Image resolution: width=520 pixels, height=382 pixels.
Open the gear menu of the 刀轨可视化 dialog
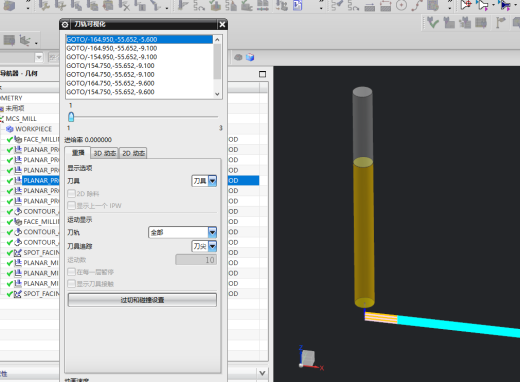65,24
